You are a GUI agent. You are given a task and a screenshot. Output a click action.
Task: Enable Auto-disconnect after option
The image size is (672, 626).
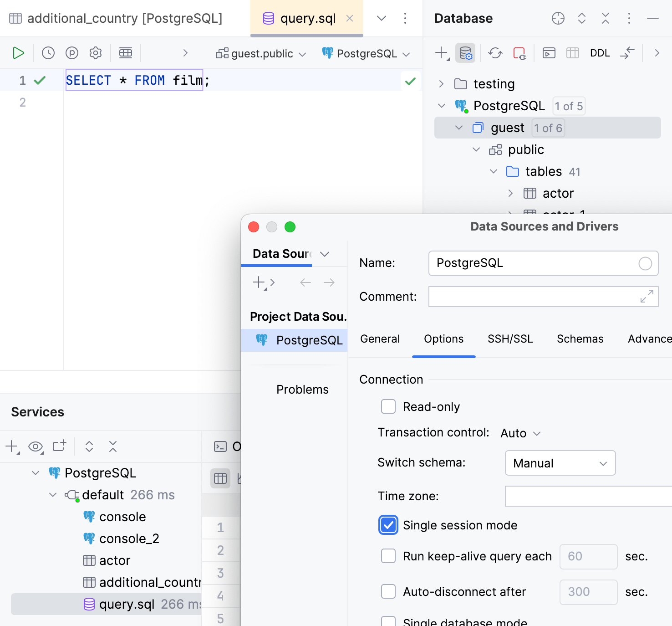click(388, 591)
